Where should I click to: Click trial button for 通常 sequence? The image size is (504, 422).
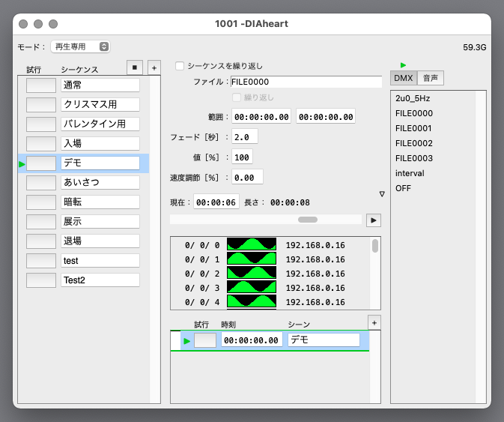pos(41,85)
